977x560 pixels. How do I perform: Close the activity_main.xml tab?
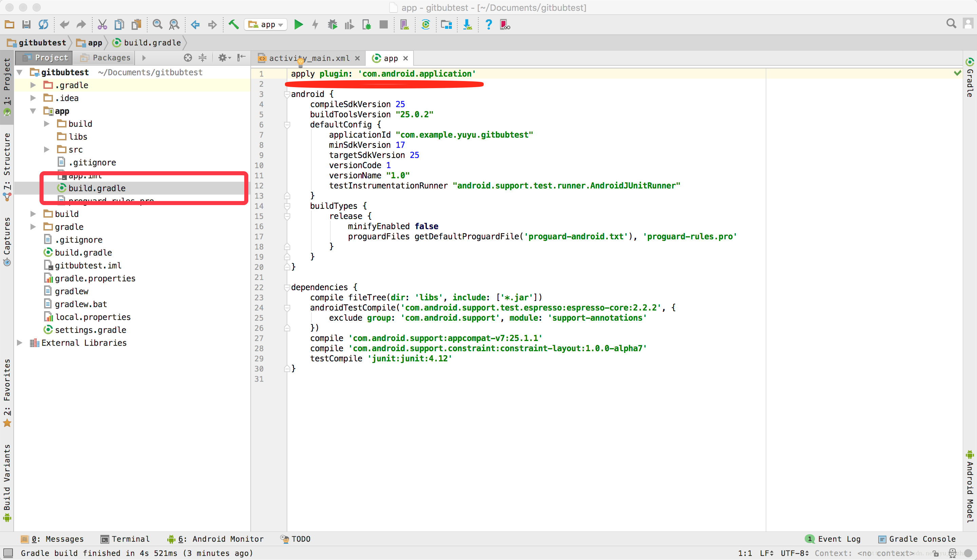tap(358, 58)
